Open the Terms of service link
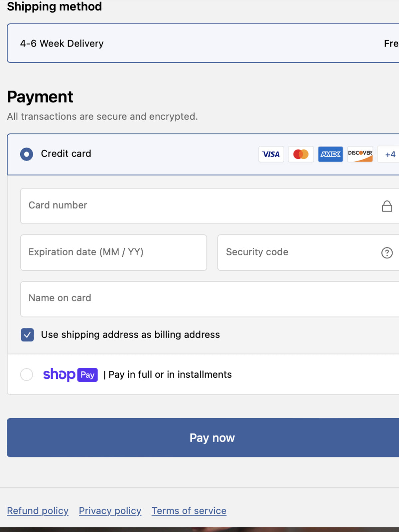The image size is (399, 532). [x=189, y=511]
